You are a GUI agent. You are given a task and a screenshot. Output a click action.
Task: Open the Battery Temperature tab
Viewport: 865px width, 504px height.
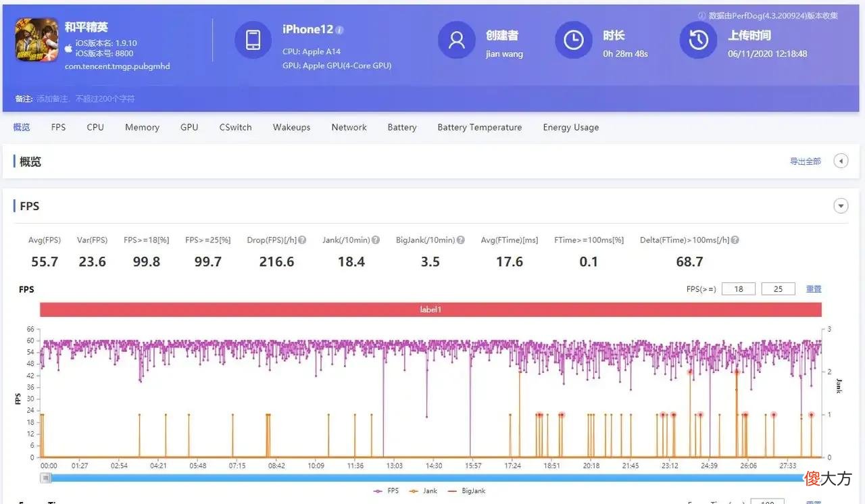[480, 127]
